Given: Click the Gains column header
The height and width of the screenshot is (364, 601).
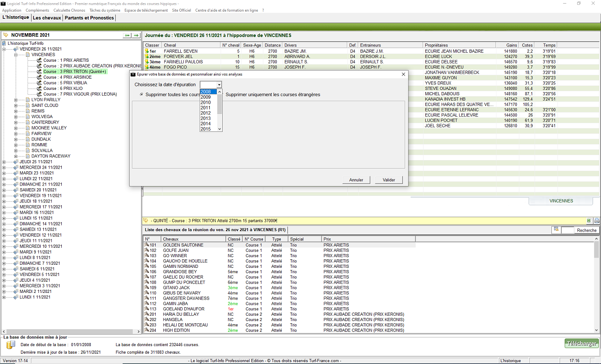Looking at the screenshot, I should 508,45.
